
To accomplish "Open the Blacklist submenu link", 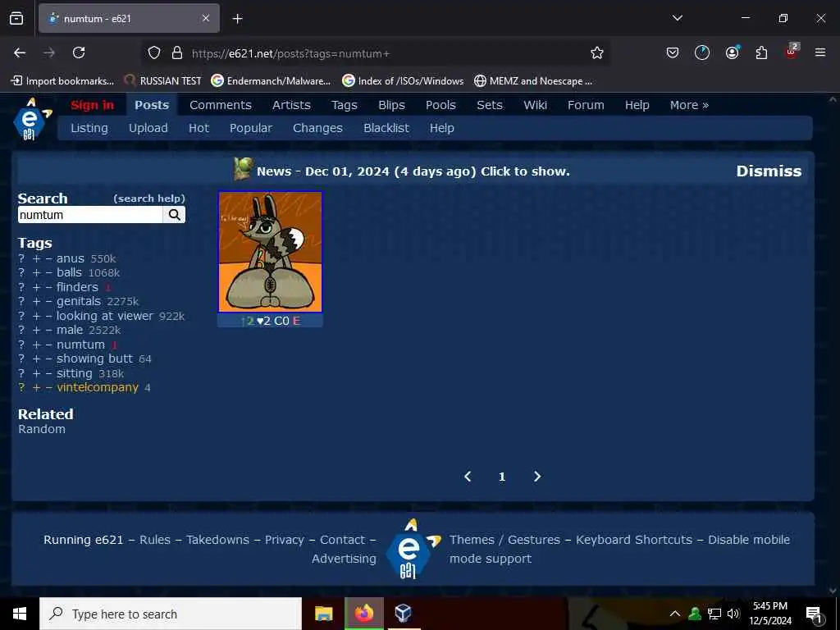I will coord(386,128).
